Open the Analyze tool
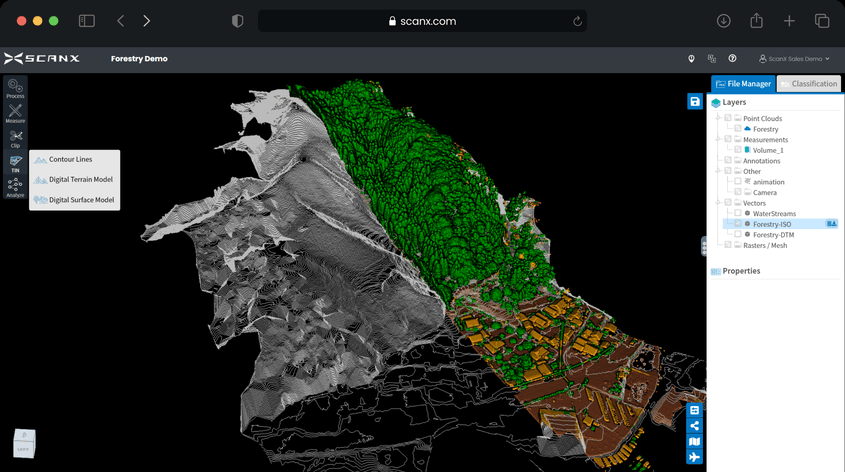845x472 pixels. (15, 187)
